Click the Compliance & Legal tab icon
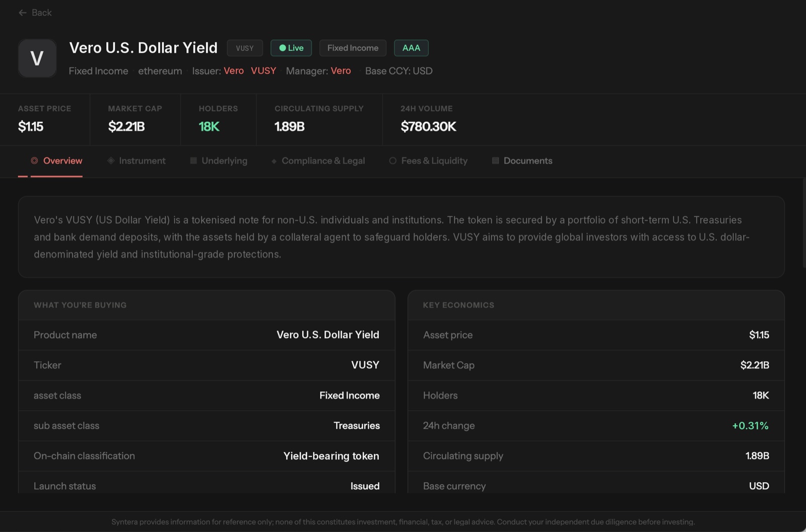806x532 pixels. tap(274, 161)
